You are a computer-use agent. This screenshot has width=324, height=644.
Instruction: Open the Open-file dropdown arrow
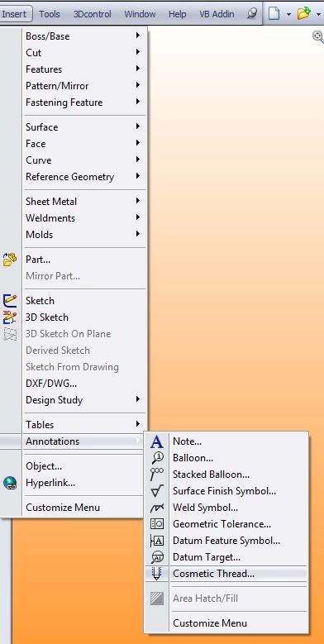coord(319,14)
